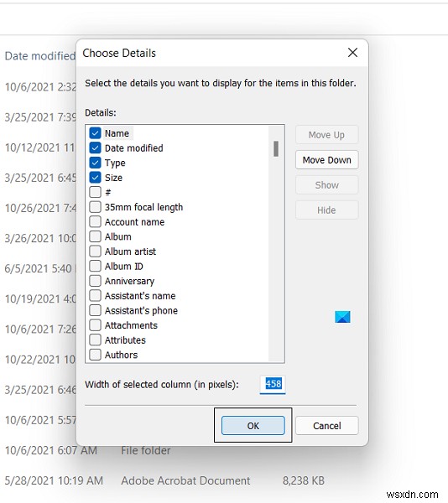Check the Assistant's name checkbox
The width and height of the screenshot is (448, 503).
click(x=95, y=295)
